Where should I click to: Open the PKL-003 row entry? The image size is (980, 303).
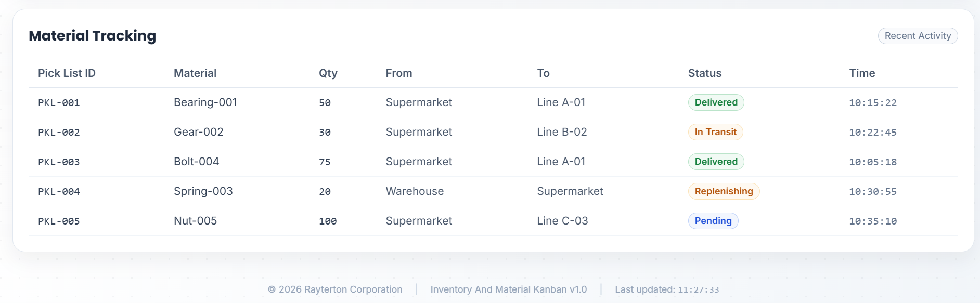click(x=59, y=162)
